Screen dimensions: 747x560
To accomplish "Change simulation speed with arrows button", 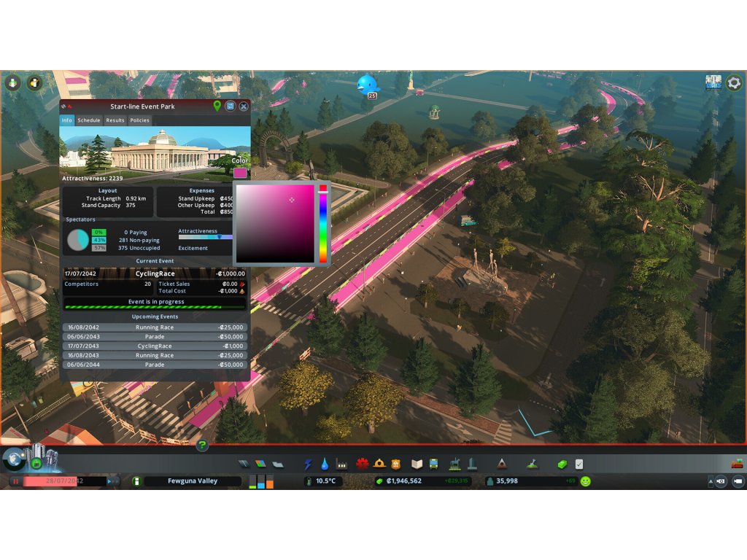I will click(112, 481).
